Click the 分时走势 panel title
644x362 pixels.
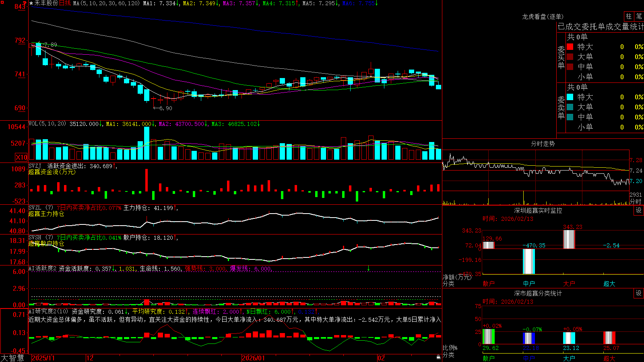(543, 144)
